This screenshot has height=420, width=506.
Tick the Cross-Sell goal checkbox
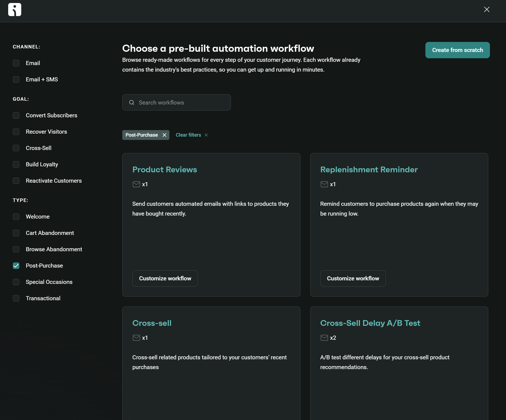[x=16, y=148]
